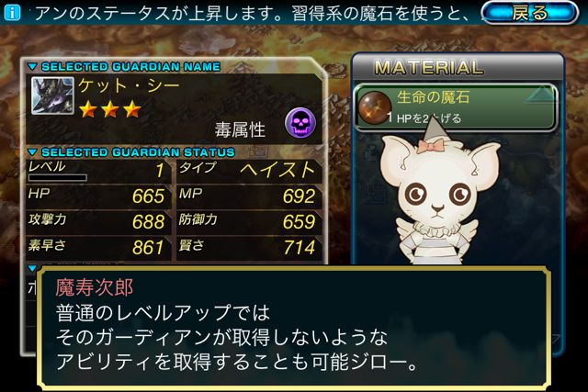588x392 pixels.
Task: Collapse the Selected Guardian Status section triangle
Action: [x=33, y=152]
